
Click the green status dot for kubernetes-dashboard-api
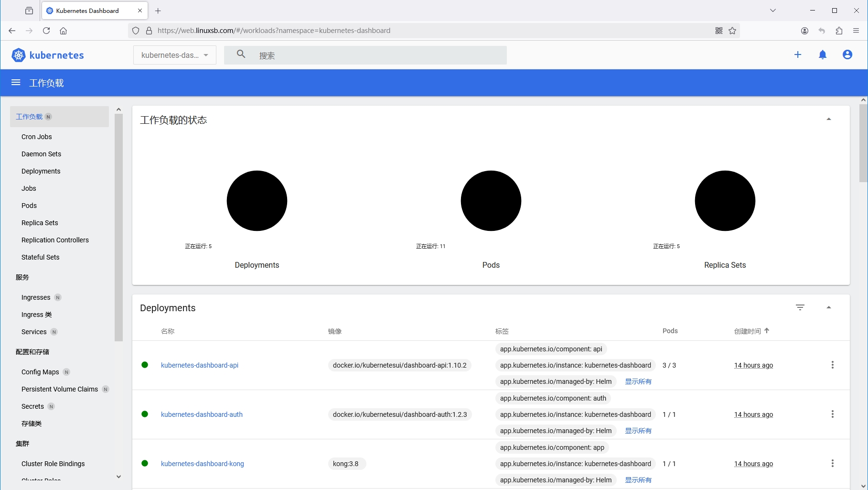point(145,365)
